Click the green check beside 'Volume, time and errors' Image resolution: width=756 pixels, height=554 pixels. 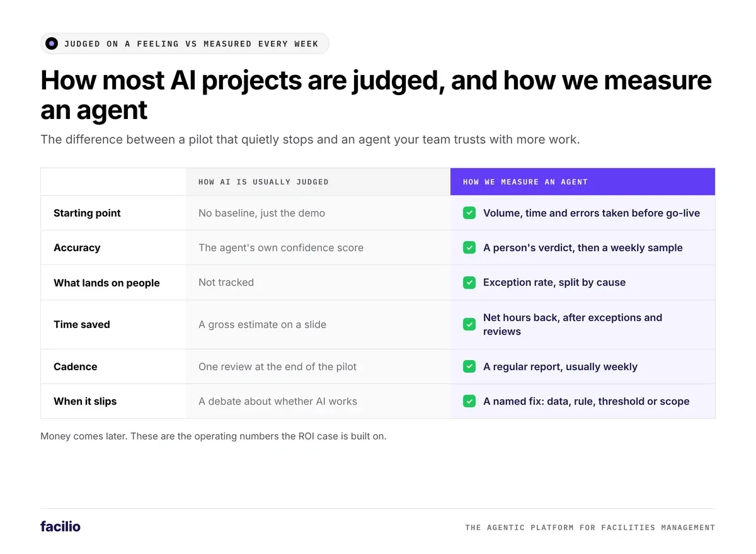pyautogui.click(x=469, y=213)
